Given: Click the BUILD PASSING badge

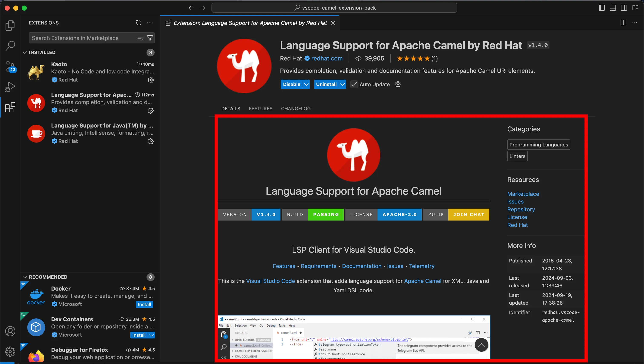Looking at the screenshot, I should pos(313,215).
